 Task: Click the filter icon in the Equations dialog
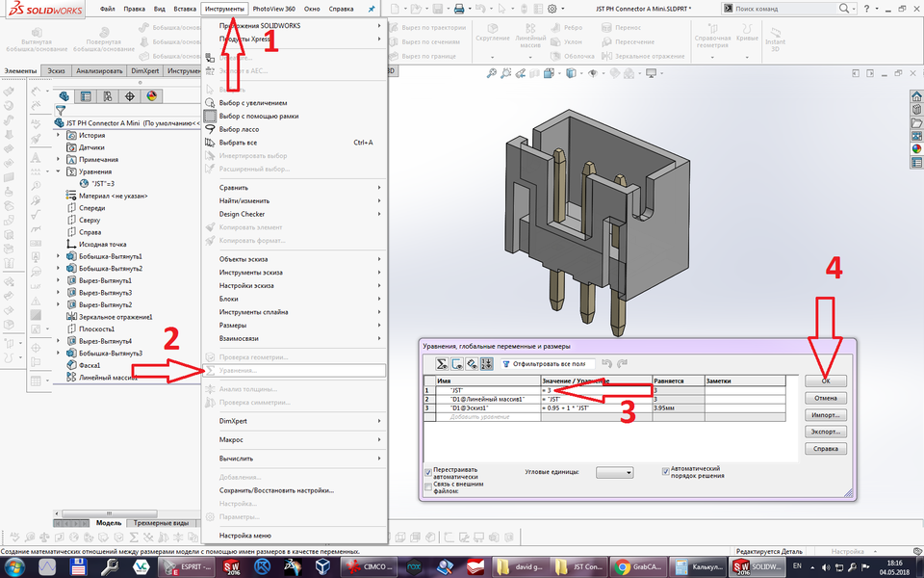coord(505,364)
